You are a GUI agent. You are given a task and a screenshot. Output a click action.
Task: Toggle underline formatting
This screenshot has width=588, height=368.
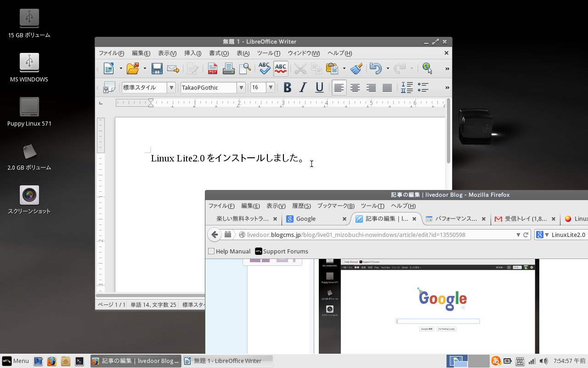[x=319, y=87]
